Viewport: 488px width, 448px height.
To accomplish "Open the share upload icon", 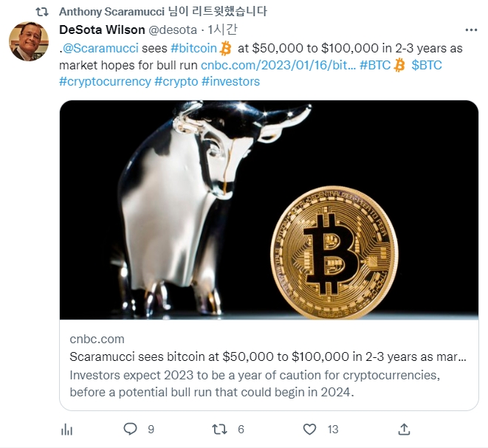I will point(404,430).
